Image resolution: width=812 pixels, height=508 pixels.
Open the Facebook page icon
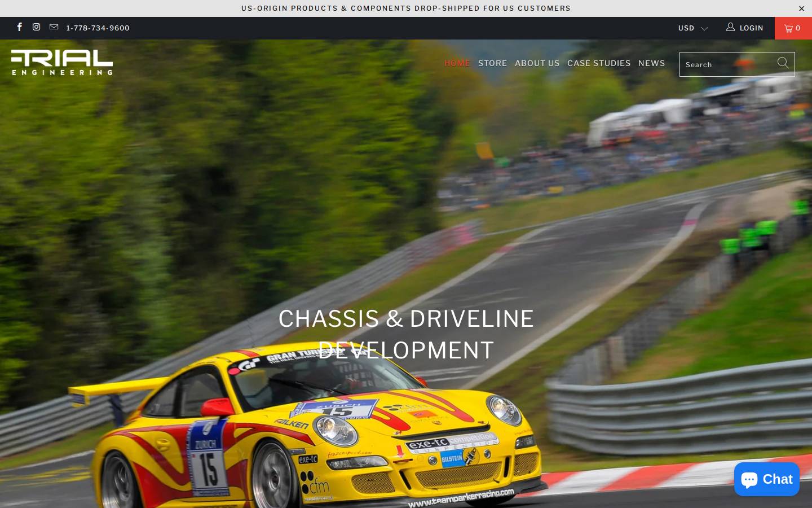pos(19,27)
